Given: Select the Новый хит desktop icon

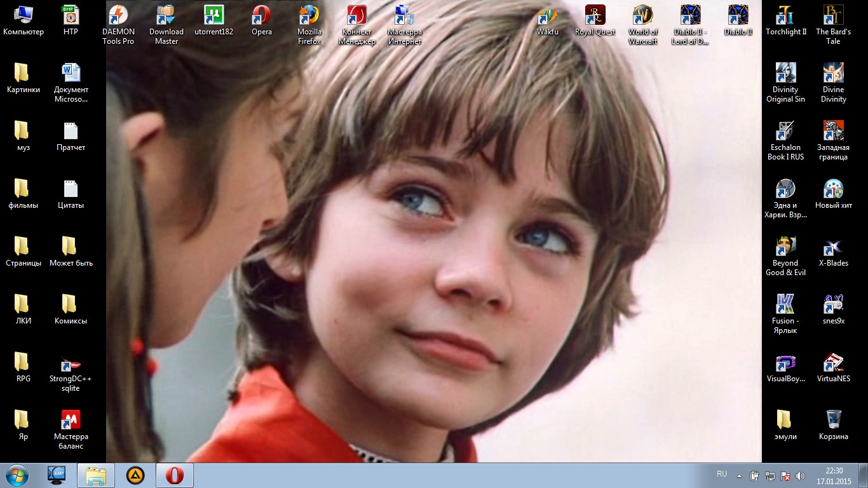Looking at the screenshot, I should tap(833, 194).
